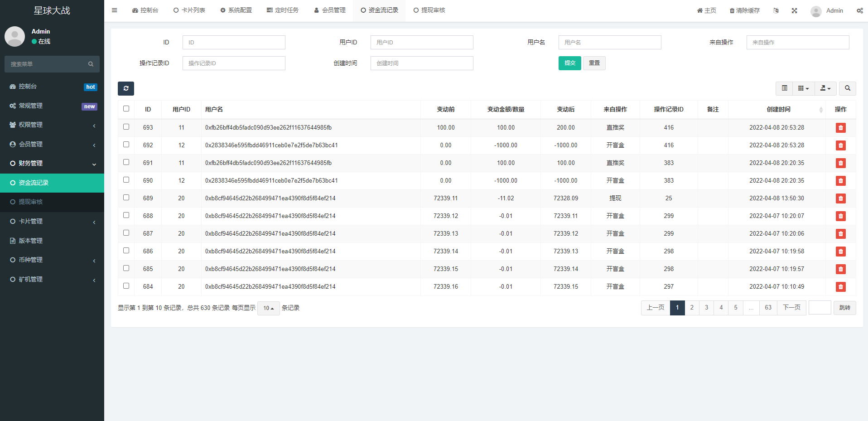The image size is (868, 421).
Task: Collapse the sidebar with the hamburger icon
Action: pyautogui.click(x=114, y=10)
